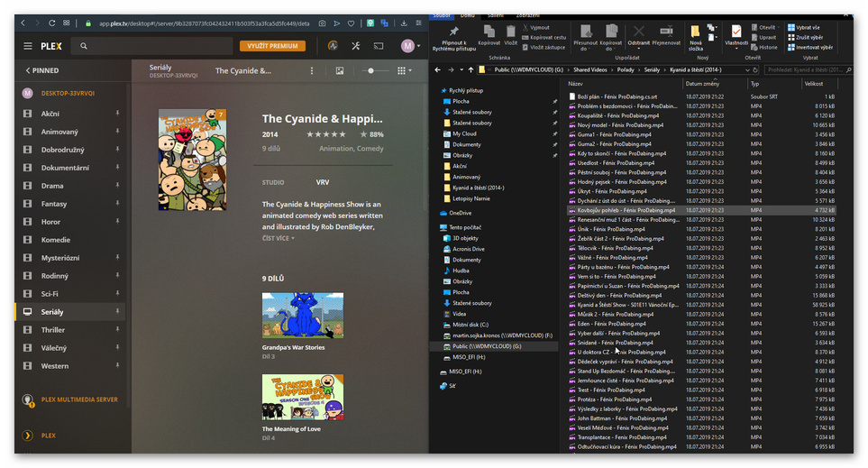Adjust Plex thumbnail size slider
The height and width of the screenshot is (468, 868).
tap(370, 70)
